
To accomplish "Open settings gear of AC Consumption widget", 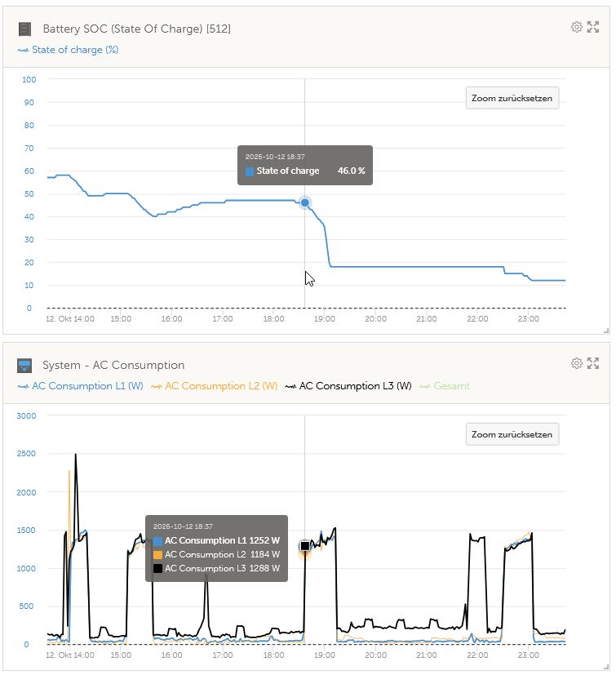I will tap(577, 363).
